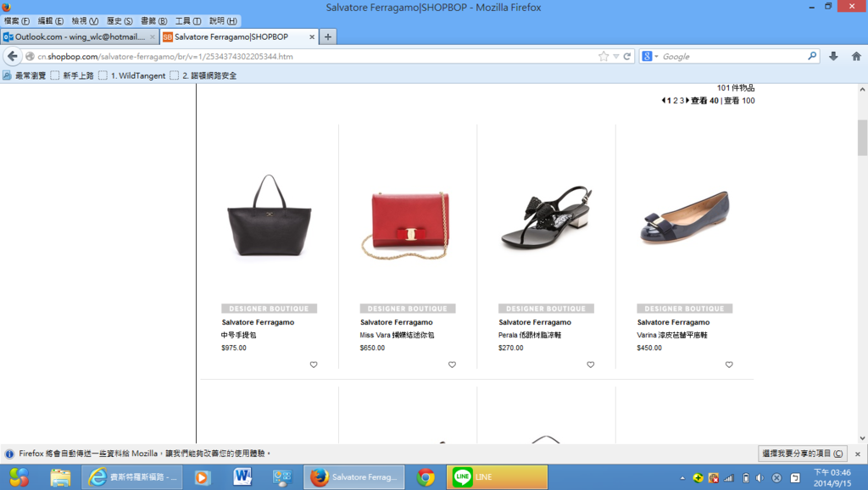The image size is (868, 490).
Task: Select 查看 40 items per page
Action: pyautogui.click(x=704, y=100)
